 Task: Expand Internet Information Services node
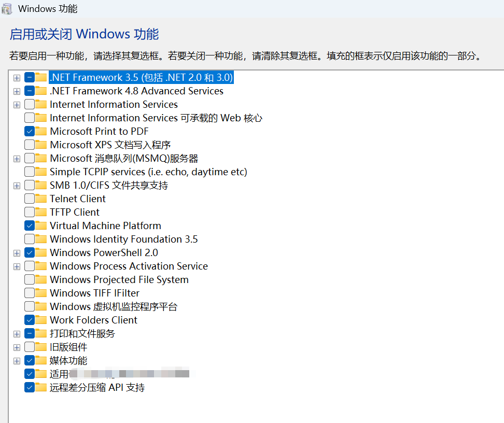[17, 105]
